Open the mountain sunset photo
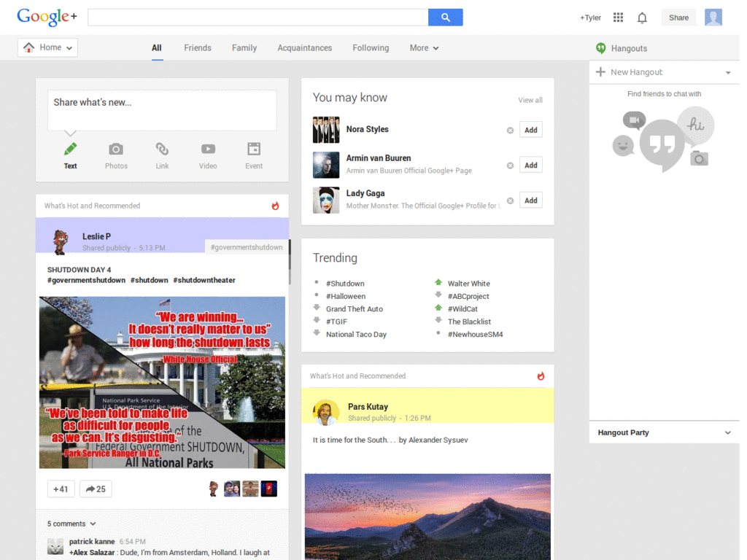 (x=427, y=517)
